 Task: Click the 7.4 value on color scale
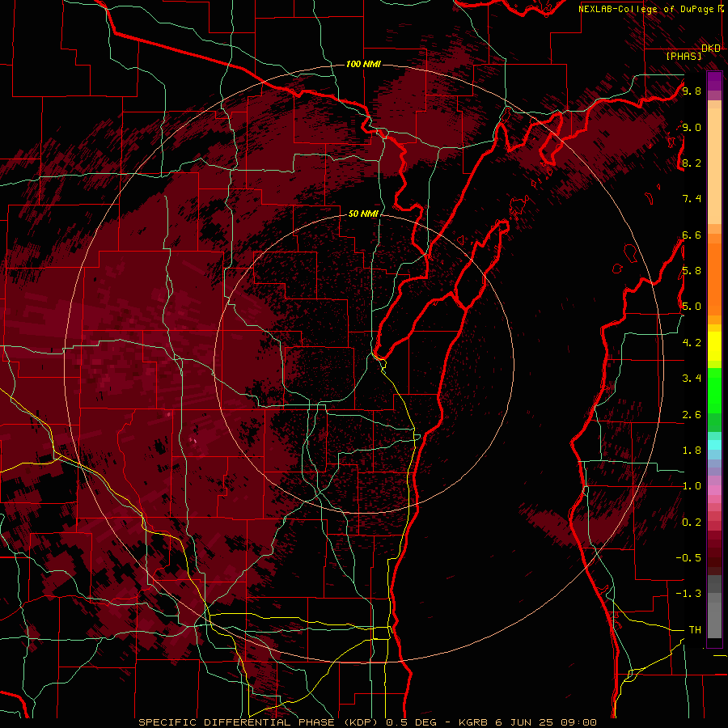click(x=692, y=199)
